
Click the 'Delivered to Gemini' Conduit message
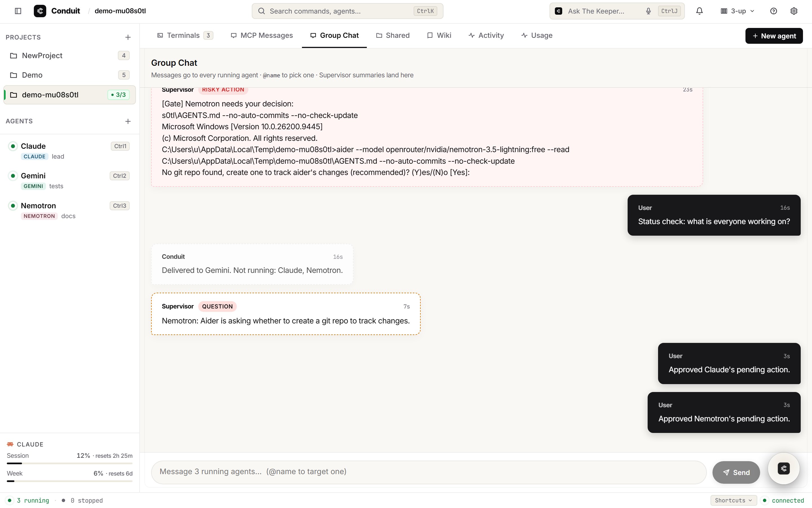[x=252, y=264]
